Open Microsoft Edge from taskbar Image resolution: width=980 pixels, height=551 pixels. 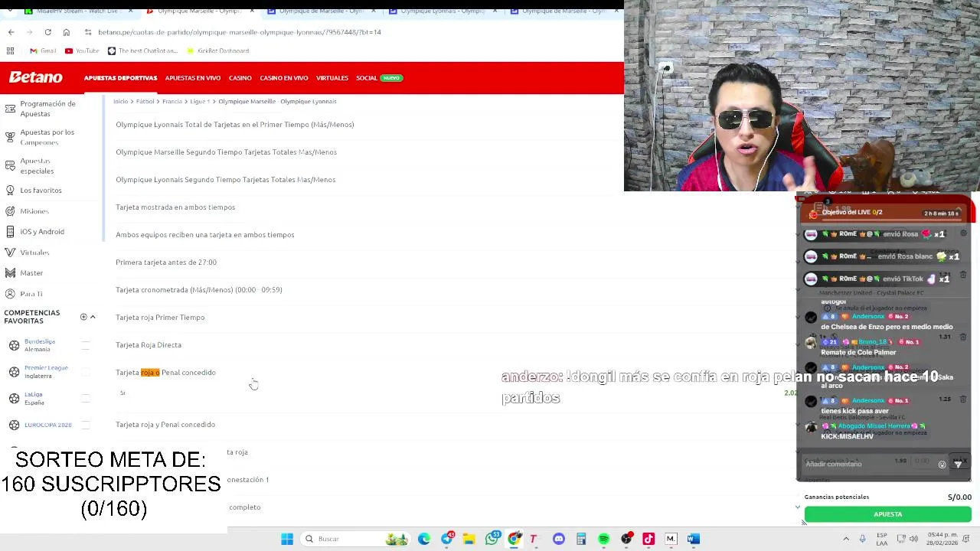(424, 539)
